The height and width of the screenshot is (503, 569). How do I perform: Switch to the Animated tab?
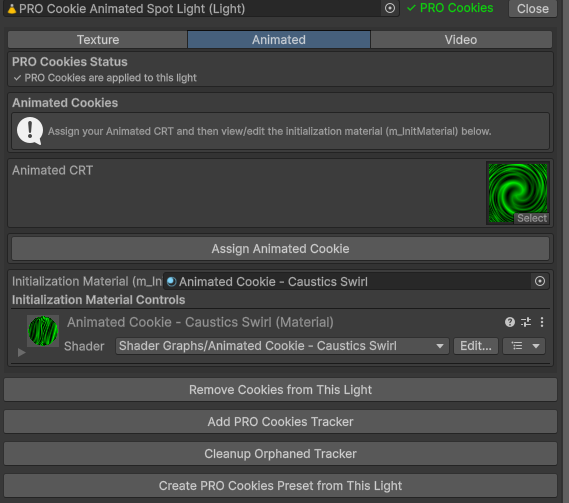coord(279,40)
